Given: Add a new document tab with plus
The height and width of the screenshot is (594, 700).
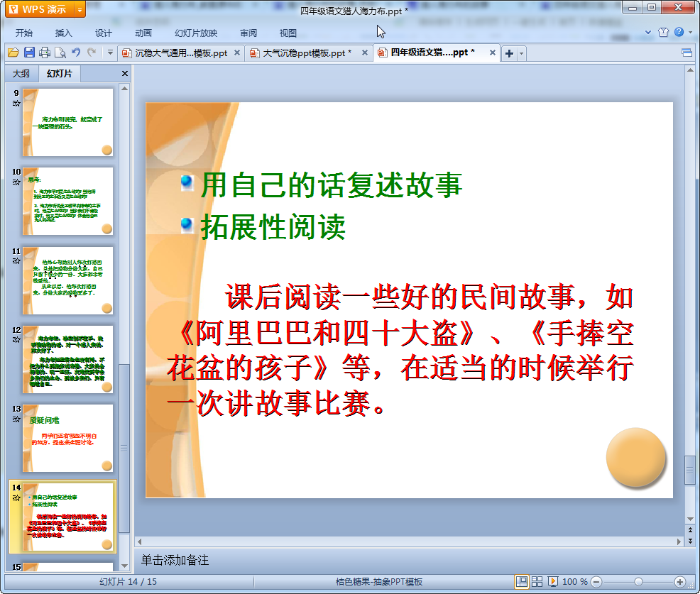Looking at the screenshot, I should [x=509, y=53].
